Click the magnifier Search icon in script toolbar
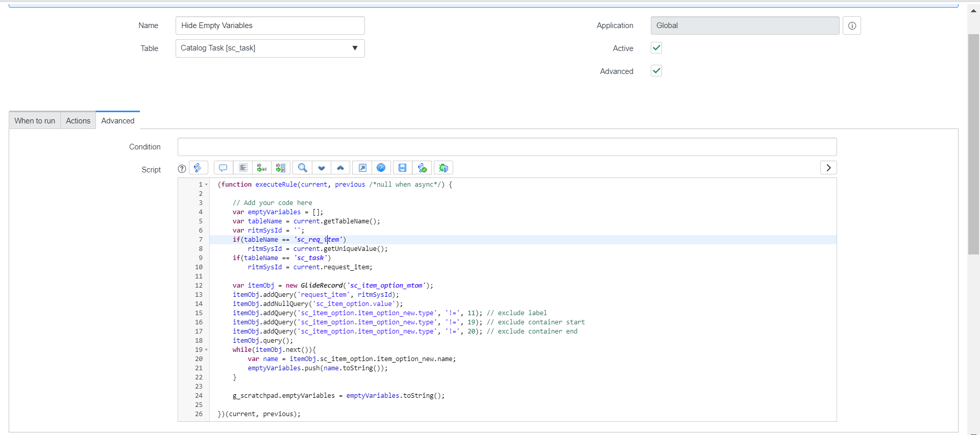The height and width of the screenshot is (435, 980). coord(302,168)
